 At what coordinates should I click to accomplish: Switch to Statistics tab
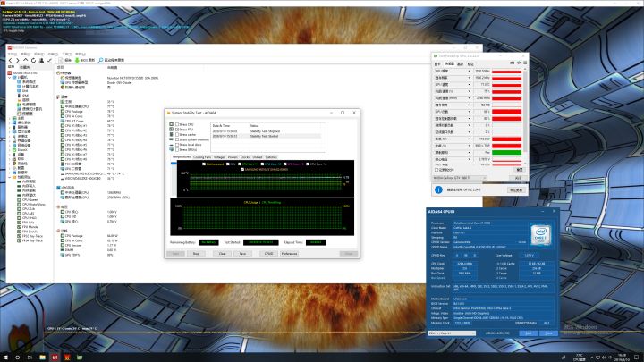[x=271, y=157]
